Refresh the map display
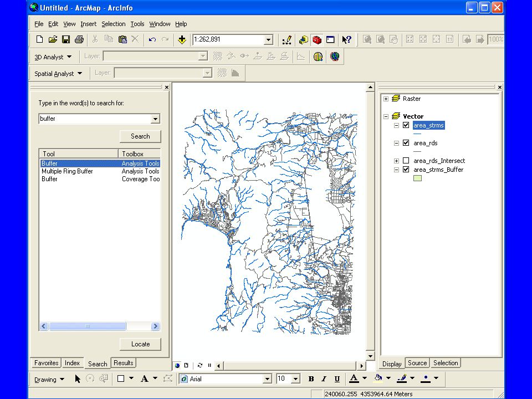 tap(200, 365)
